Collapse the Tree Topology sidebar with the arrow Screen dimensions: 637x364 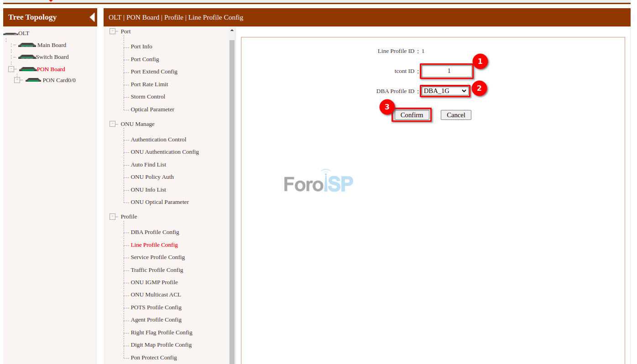(91, 17)
